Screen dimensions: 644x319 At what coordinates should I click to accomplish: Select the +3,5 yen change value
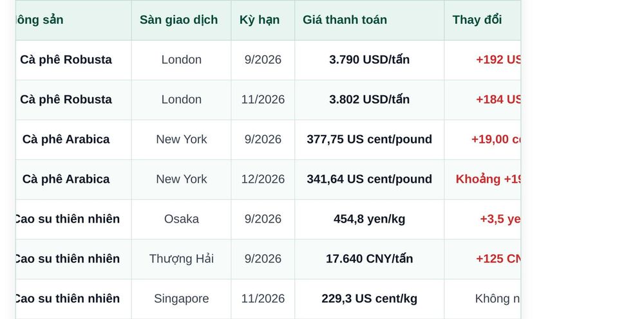pyautogui.click(x=500, y=219)
